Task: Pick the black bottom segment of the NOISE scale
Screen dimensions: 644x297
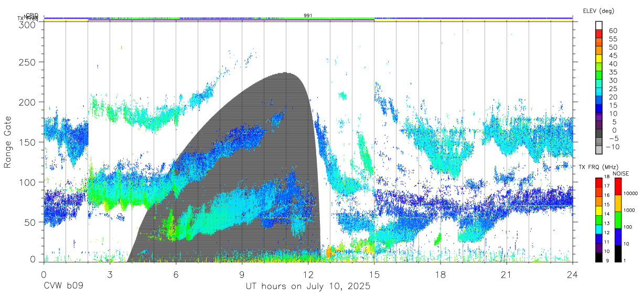Action: point(618,254)
